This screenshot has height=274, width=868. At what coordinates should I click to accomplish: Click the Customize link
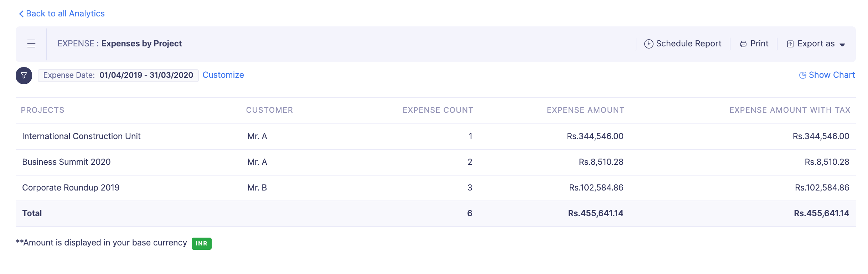point(223,75)
